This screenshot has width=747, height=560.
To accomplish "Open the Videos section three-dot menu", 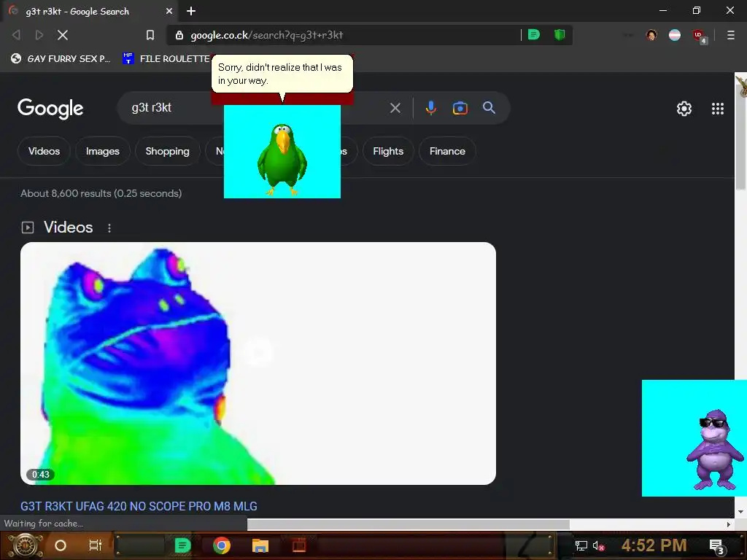I will click(109, 228).
